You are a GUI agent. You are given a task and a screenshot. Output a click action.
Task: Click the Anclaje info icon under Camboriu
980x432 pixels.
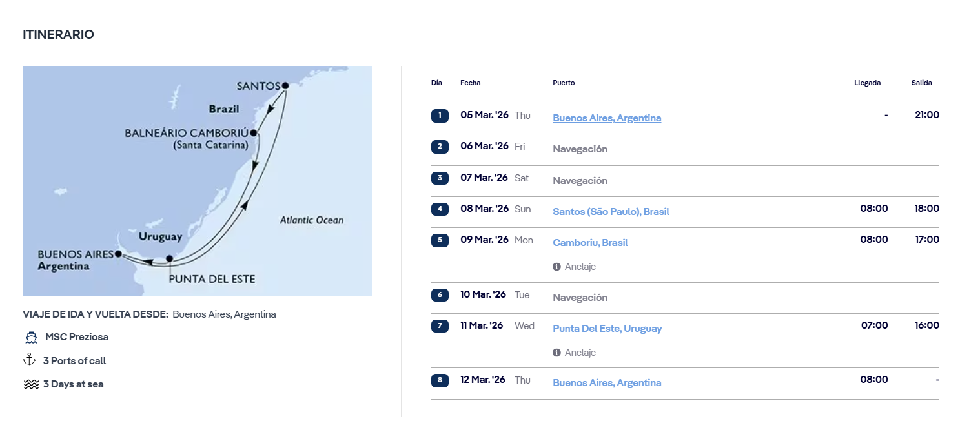pyautogui.click(x=556, y=267)
